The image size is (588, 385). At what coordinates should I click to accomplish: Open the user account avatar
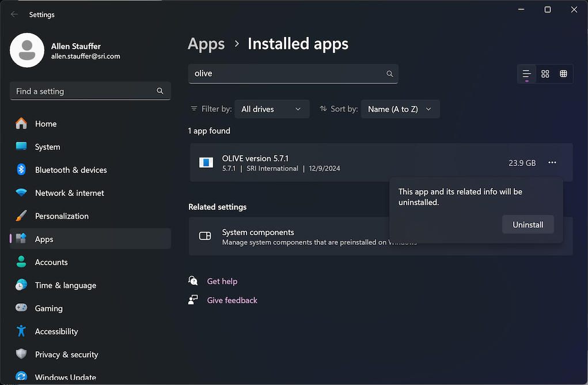pos(27,50)
